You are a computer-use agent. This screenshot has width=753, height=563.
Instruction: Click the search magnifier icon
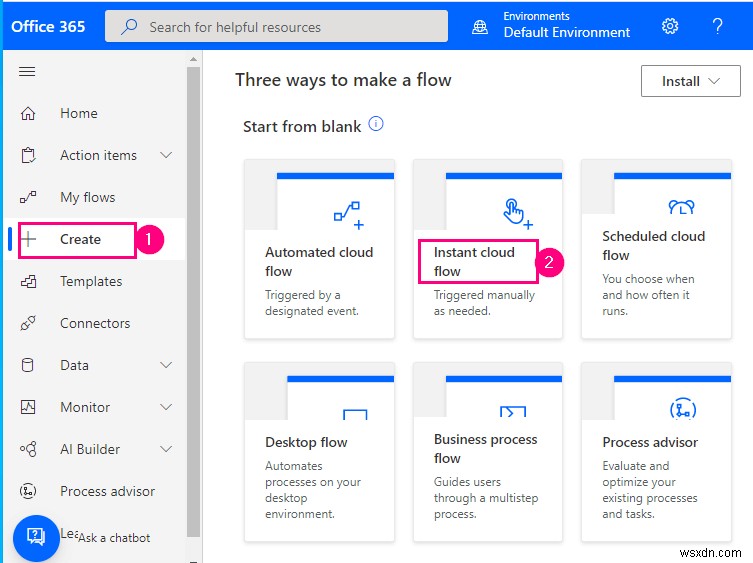[129, 26]
